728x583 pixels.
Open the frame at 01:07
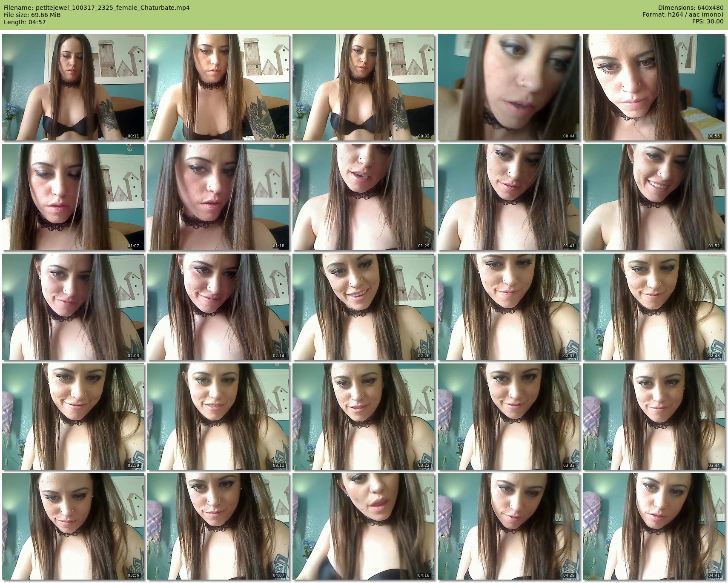pos(73,197)
